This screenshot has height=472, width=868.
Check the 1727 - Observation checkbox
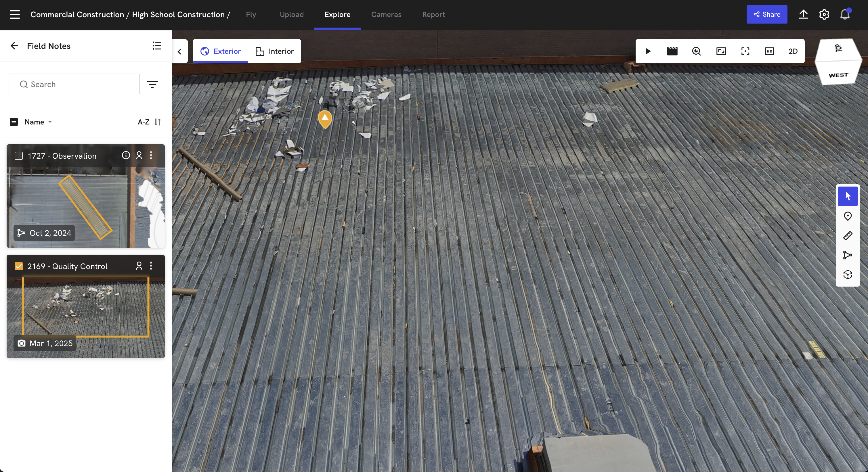click(x=18, y=156)
